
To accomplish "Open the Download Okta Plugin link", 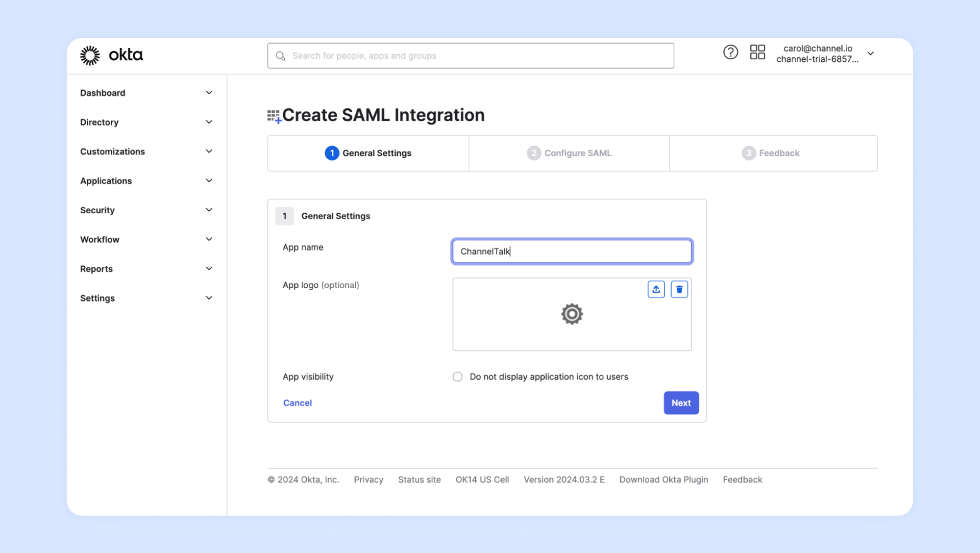I will [x=663, y=479].
